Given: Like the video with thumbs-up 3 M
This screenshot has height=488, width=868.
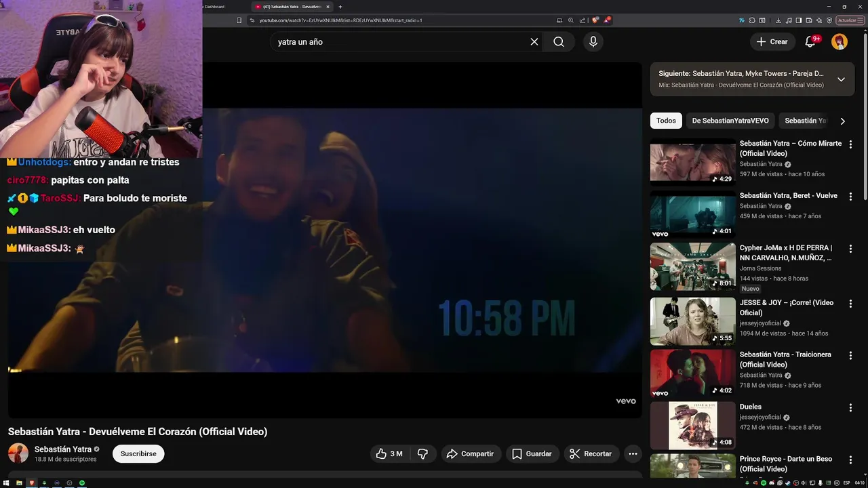Looking at the screenshot, I should (x=389, y=453).
